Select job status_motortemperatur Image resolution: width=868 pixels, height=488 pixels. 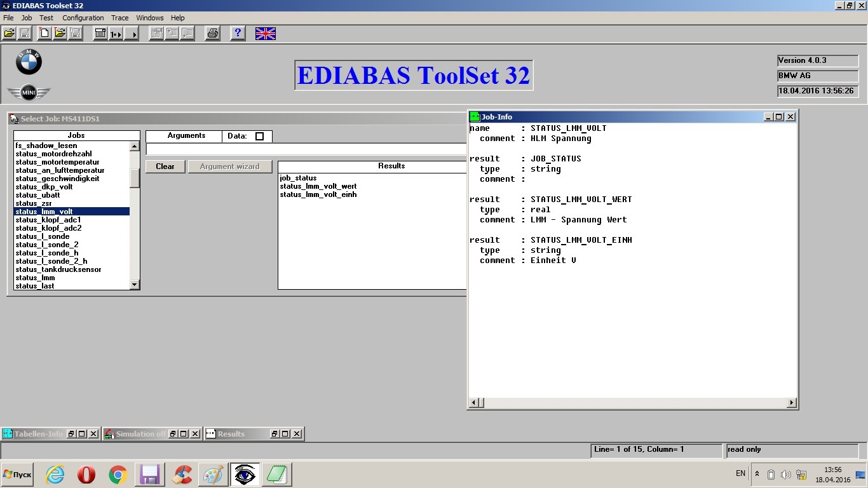coord(57,162)
